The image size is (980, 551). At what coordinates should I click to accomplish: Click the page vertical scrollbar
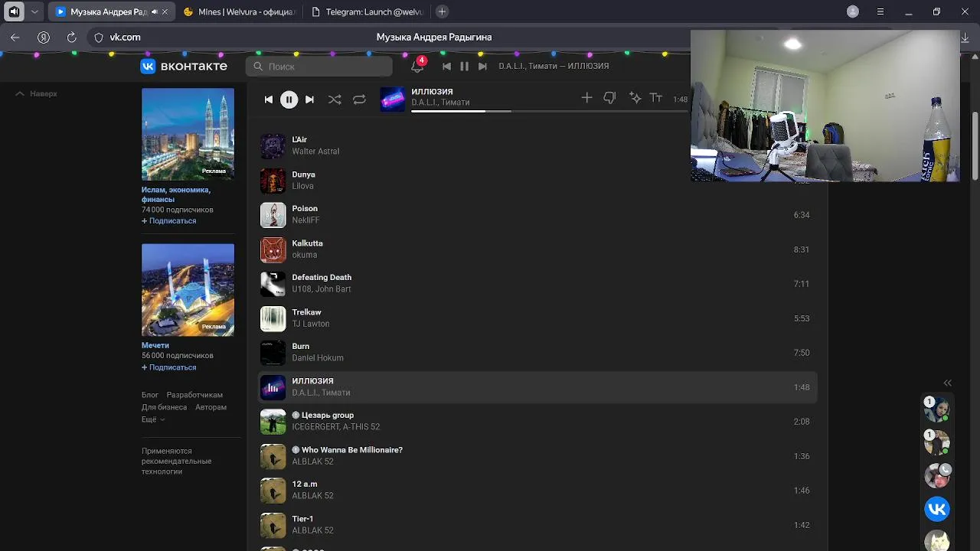[x=975, y=145]
